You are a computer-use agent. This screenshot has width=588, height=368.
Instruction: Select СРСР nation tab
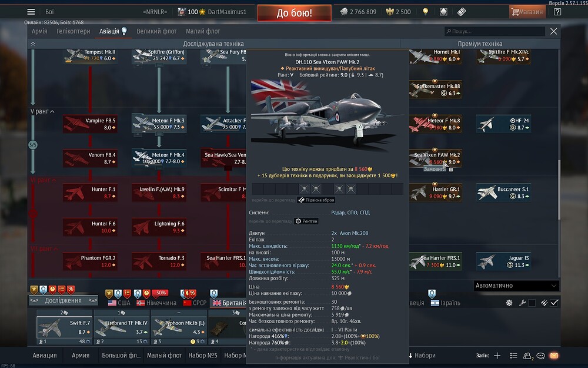(x=195, y=303)
